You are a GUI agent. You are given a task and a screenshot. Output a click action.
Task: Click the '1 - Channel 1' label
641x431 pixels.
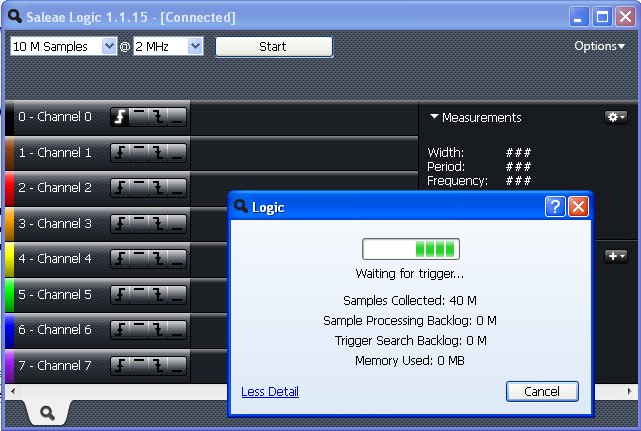click(x=55, y=153)
